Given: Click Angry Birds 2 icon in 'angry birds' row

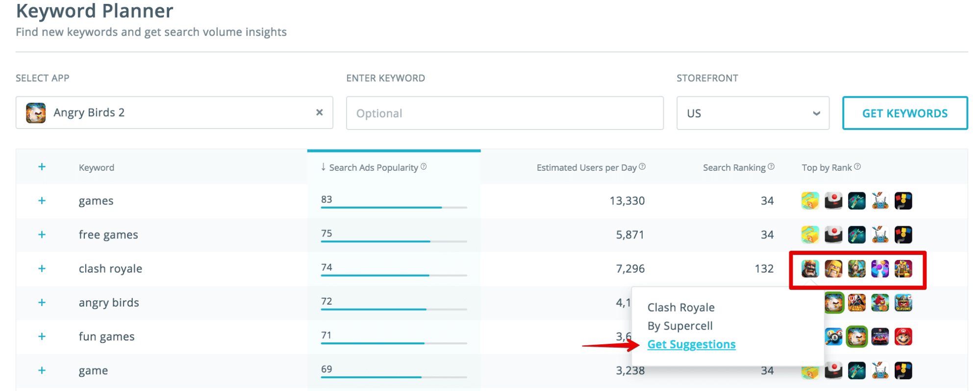Looking at the screenshot, I should (834, 303).
